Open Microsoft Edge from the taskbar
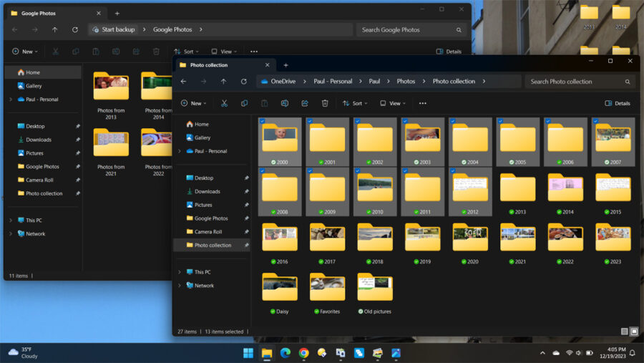This screenshot has height=363, width=644. click(286, 353)
